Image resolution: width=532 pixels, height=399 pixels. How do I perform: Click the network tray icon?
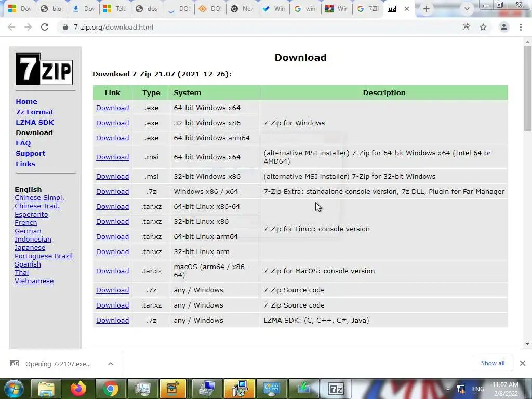[x=461, y=389]
